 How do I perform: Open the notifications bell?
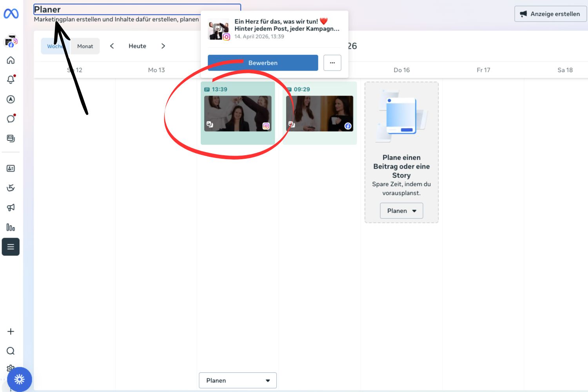coord(11,80)
